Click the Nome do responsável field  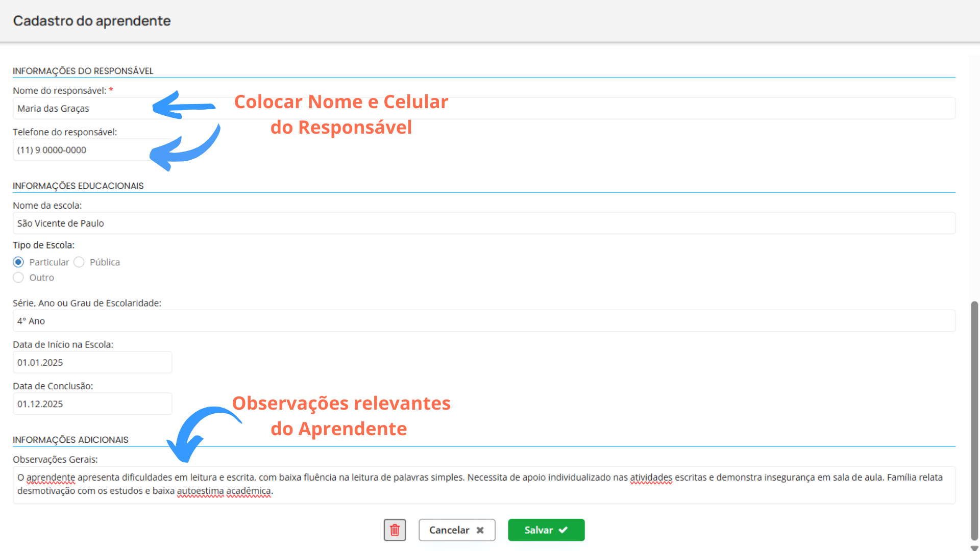[484, 108]
